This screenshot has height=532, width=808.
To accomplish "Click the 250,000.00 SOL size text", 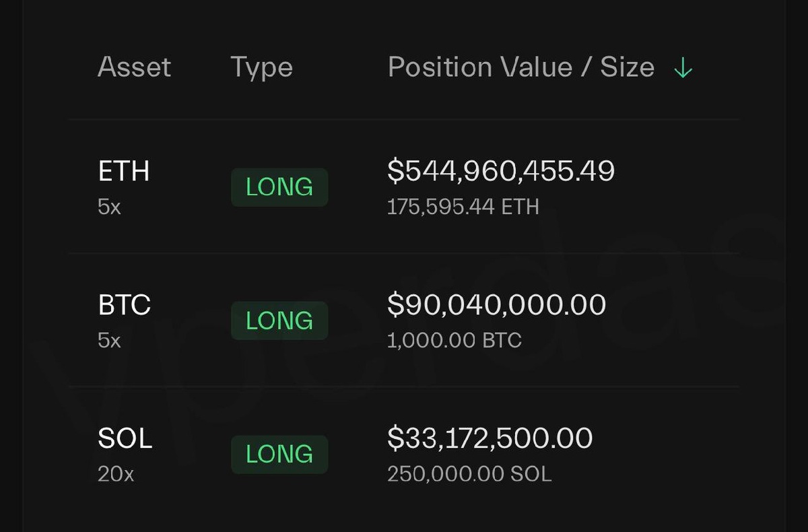I will pyautogui.click(x=469, y=474).
